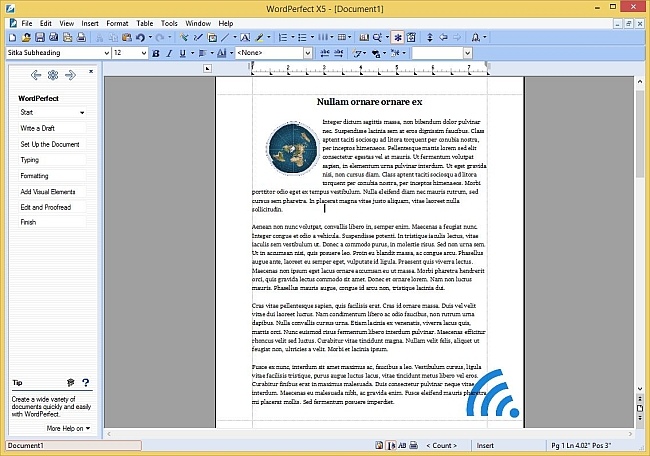Expand the Start dropdown in the side panel
This screenshot has width=650, height=456.
82,112
